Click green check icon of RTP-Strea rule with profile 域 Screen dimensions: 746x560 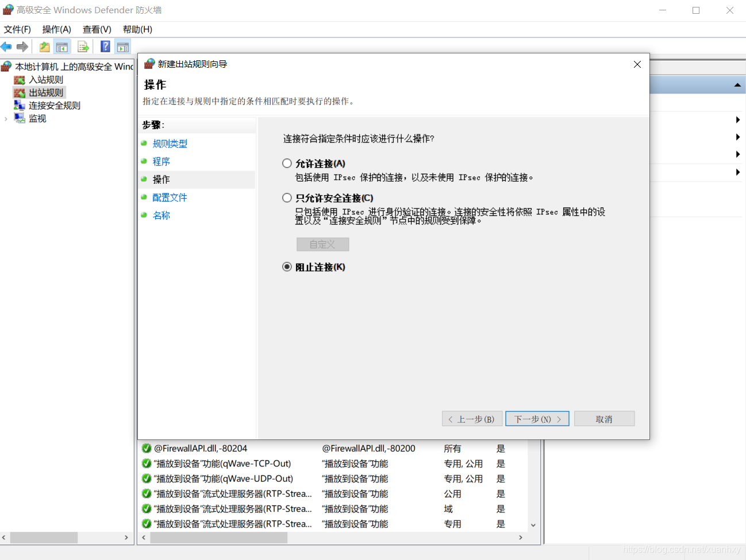(x=147, y=509)
